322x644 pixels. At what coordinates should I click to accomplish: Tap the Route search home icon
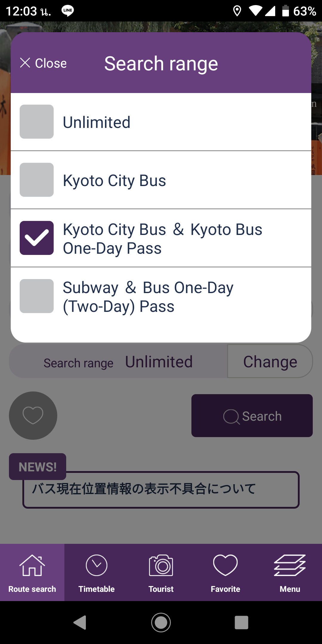pos(32,565)
